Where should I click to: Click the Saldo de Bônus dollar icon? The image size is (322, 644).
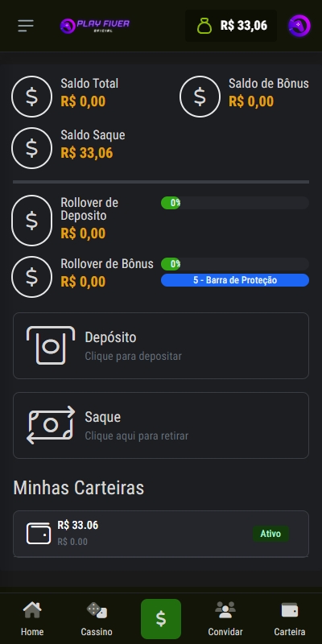pyautogui.click(x=200, y=97)
